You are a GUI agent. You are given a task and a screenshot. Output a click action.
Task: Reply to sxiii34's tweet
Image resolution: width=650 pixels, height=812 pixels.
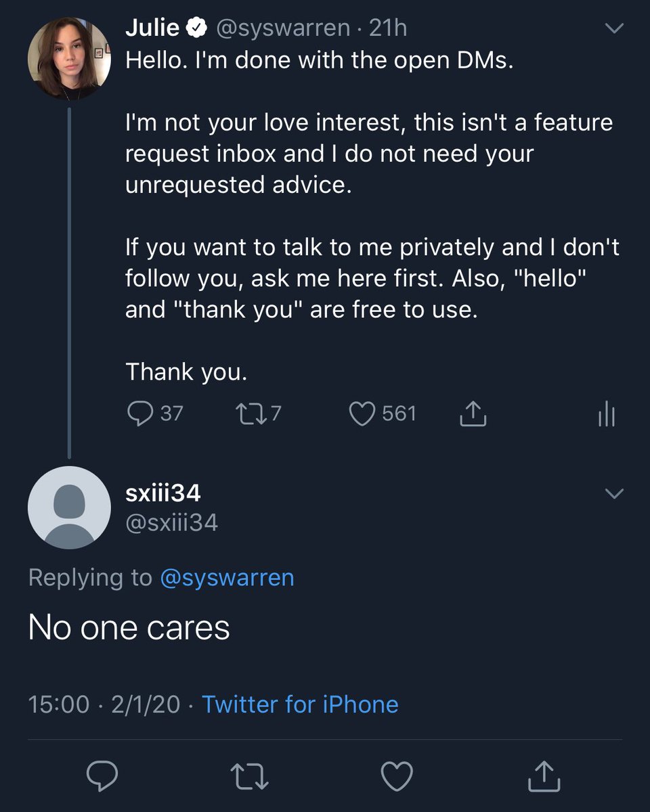(x=102, y=774)
